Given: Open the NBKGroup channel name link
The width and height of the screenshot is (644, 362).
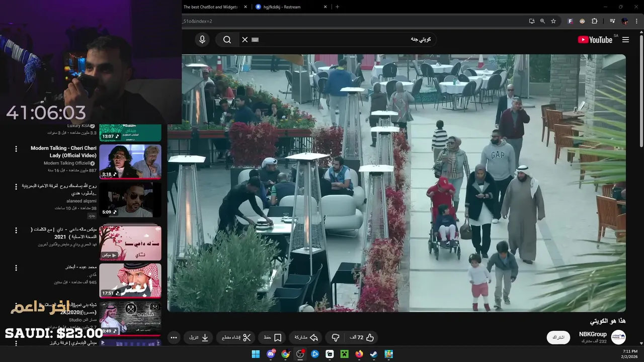Looking at the screenshot, I should coord(593,334).
